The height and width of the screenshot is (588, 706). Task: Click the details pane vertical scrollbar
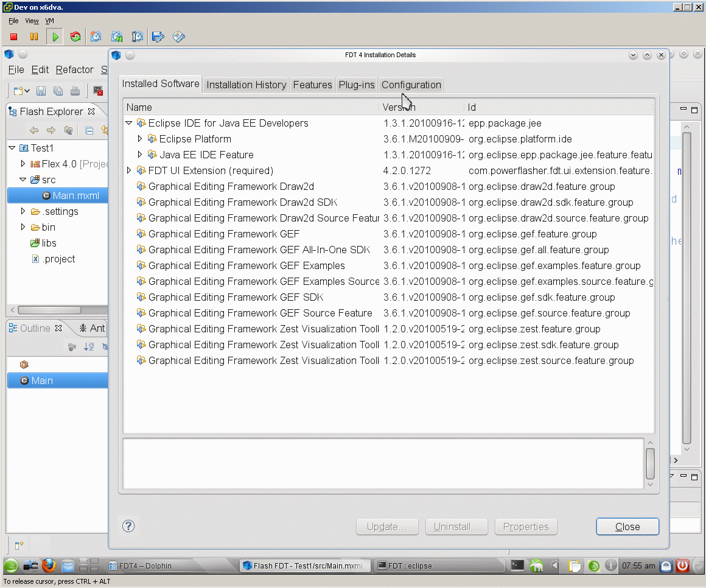[x=650, y=464]
